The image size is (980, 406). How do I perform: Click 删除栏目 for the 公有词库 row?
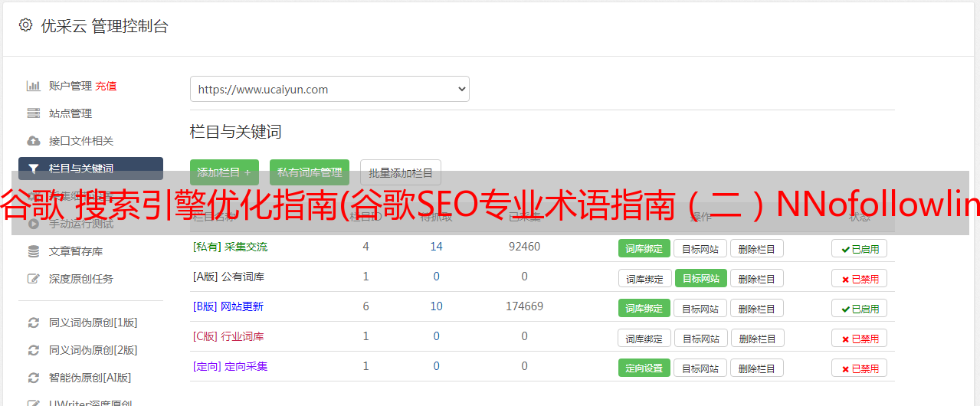tap(757, 278)
